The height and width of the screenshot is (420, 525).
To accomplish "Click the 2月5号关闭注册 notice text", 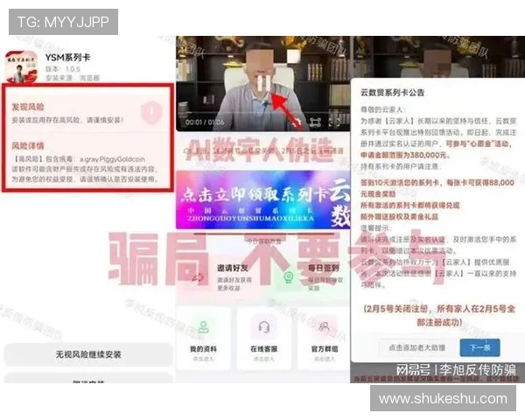I will click(439, 315).
